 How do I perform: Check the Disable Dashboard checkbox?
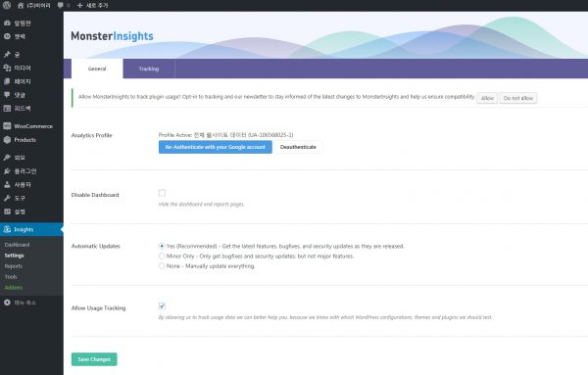pos(162,193)
